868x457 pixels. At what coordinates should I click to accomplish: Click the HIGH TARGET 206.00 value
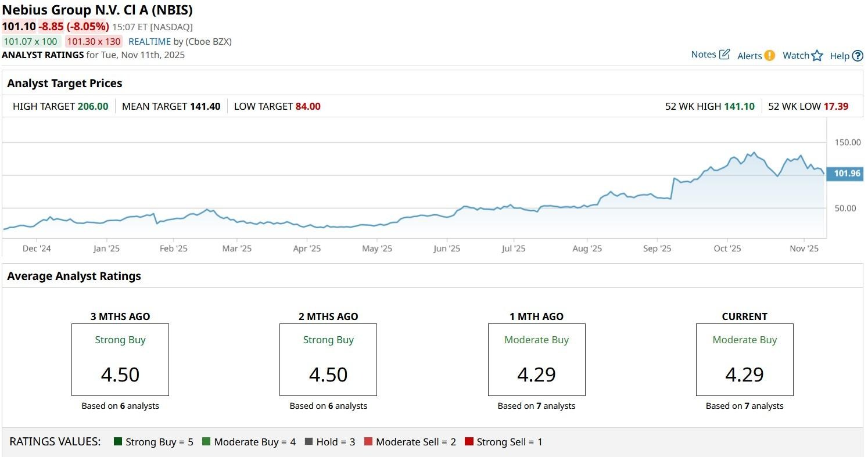(x=92, y=106)
